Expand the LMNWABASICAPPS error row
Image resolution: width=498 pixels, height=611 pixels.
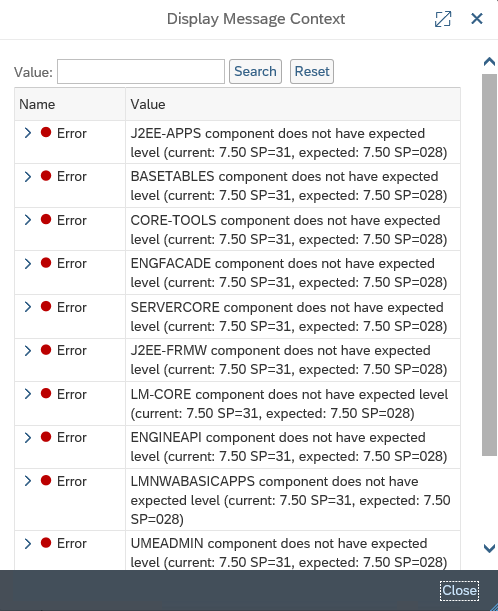click(28, 481)
